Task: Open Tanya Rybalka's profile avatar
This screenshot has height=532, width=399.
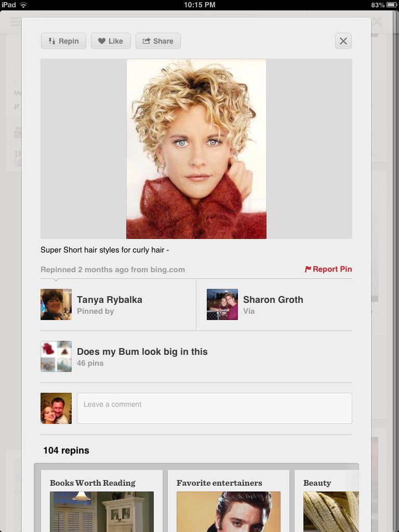Action: 56,304
